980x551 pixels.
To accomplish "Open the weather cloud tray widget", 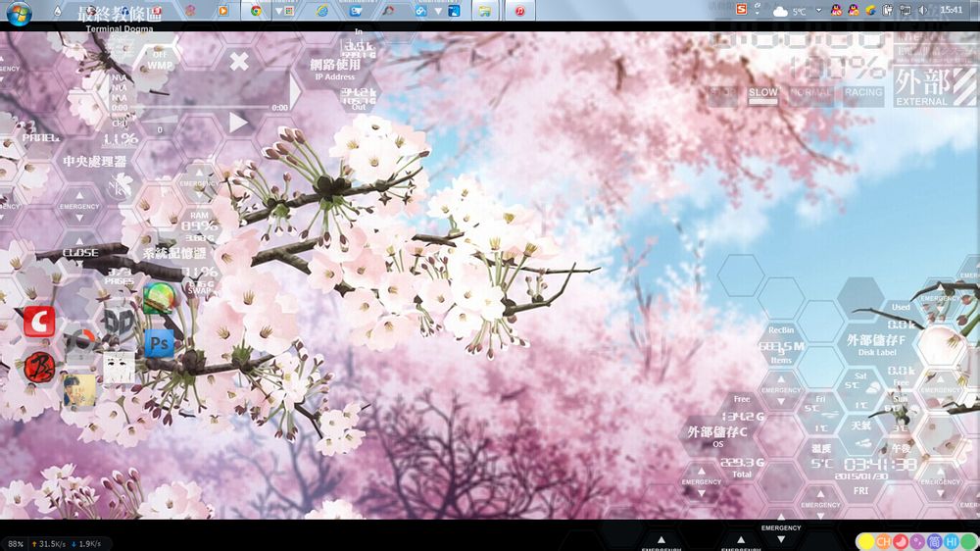I will click(781, 11).
